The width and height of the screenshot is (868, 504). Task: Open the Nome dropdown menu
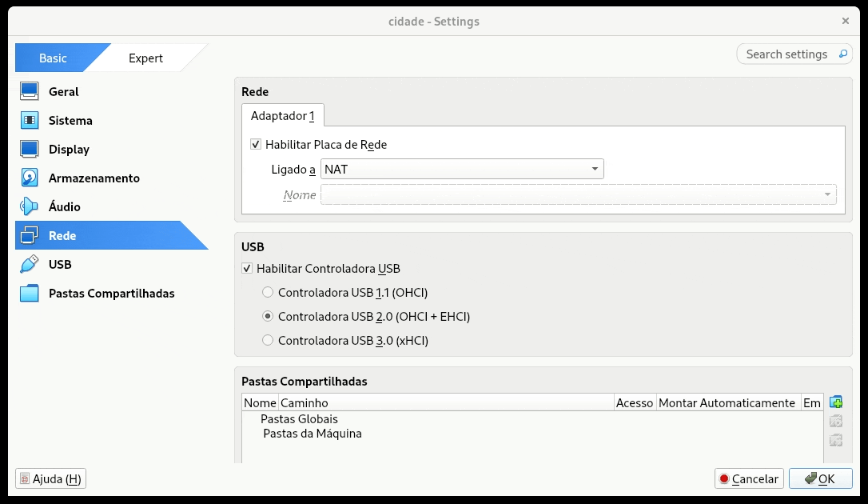(827, 194)
